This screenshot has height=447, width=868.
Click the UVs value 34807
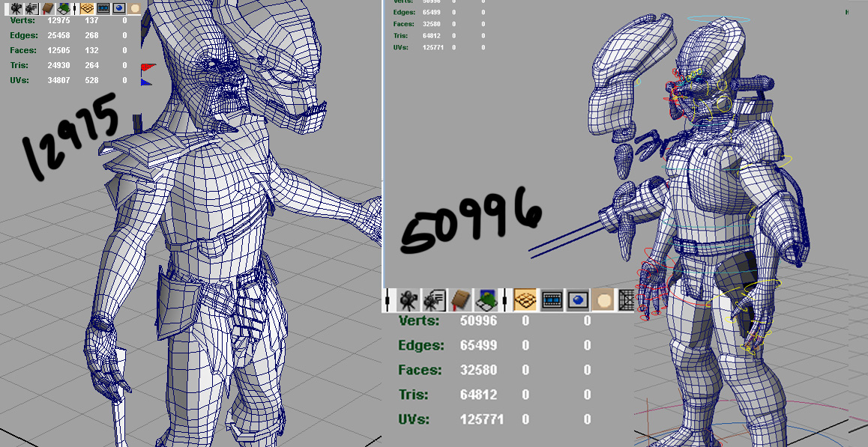(58, 80)
